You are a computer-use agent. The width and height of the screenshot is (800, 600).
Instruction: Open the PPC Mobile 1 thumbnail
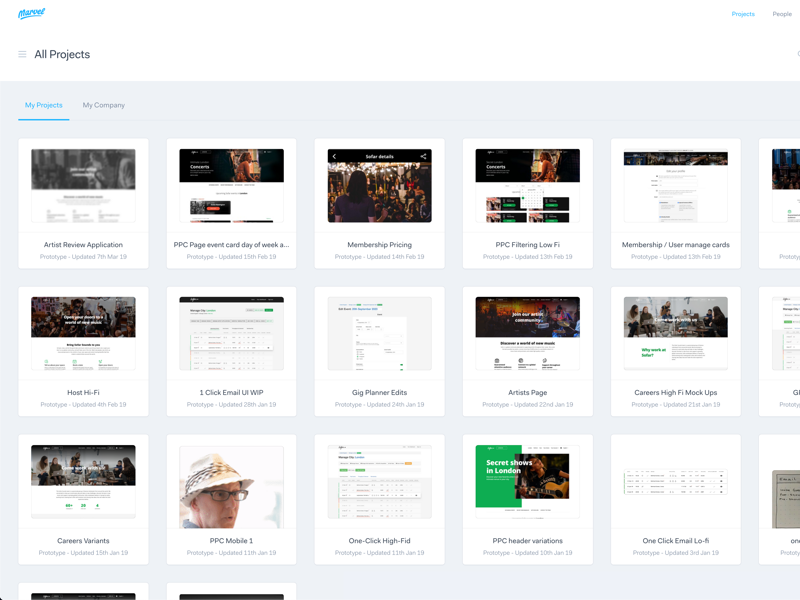[232, 487]
